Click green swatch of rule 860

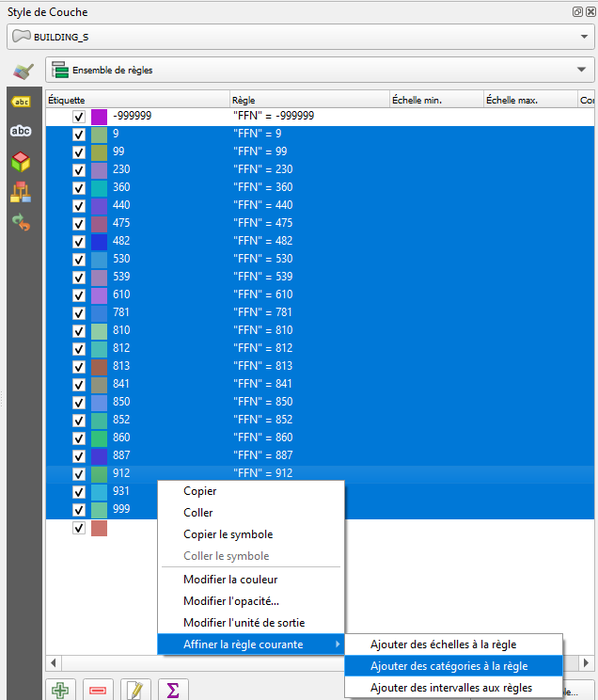click(x=99, y=438)
